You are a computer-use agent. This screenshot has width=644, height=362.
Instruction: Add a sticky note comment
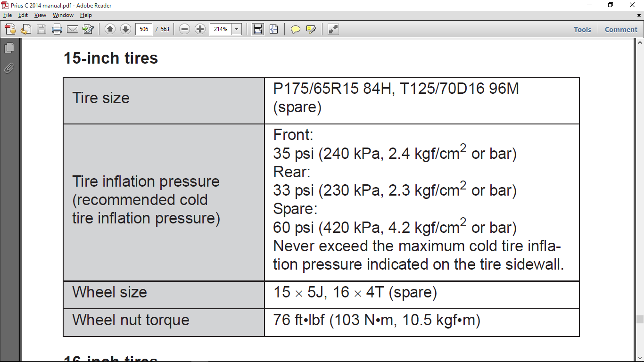click(x=296, y=29)
